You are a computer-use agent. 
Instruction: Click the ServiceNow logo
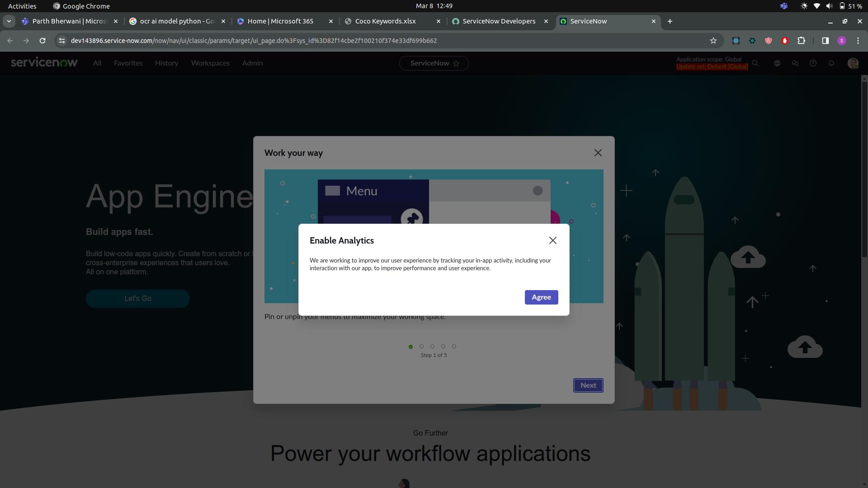pos(44,63)
